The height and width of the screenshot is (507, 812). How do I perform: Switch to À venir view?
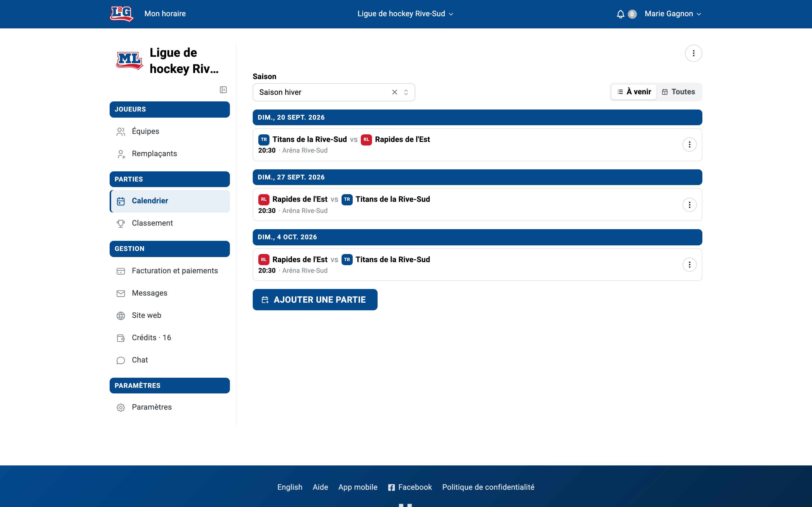(x=634, y=92)
